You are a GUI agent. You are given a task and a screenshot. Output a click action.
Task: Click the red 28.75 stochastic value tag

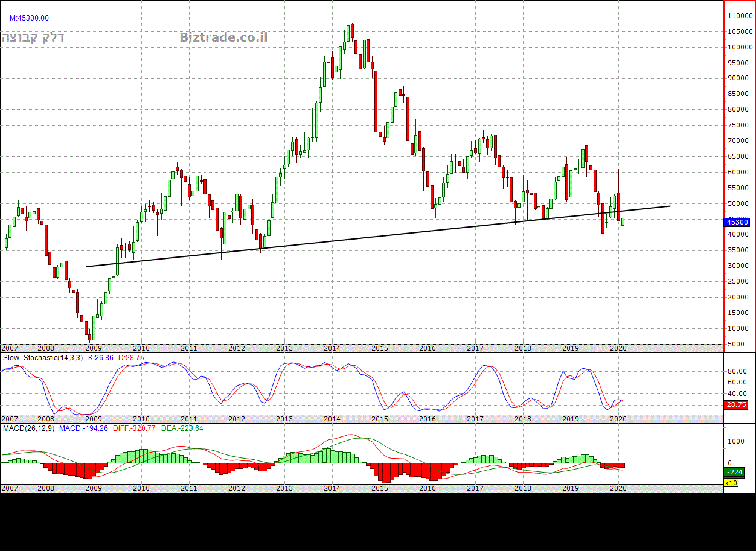(737, 404)
